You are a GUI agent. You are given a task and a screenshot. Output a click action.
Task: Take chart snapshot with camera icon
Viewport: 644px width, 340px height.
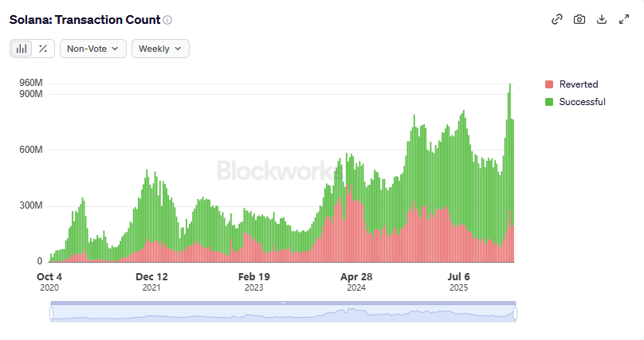pyautogui.click(x=579, y=19)
